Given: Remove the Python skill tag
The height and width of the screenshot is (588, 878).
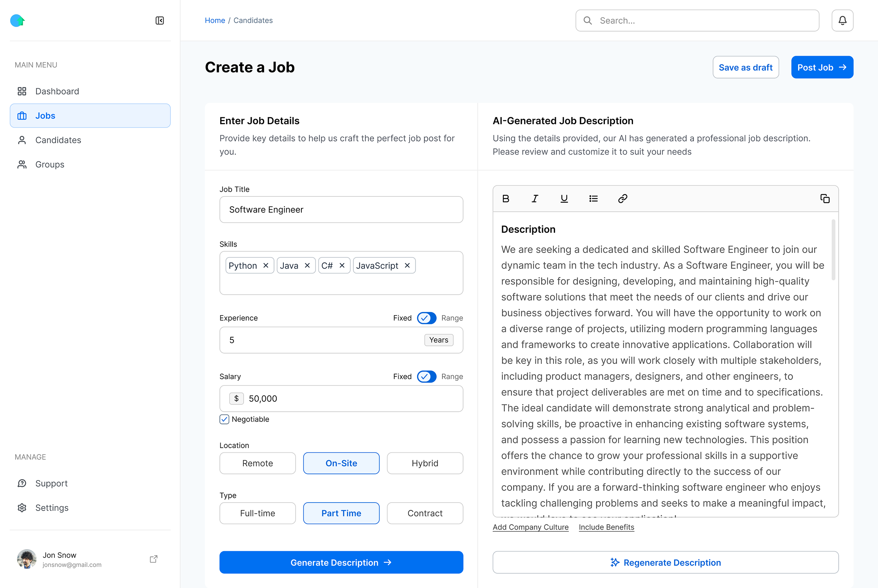Looking at the screenshot, I should coord(265,265).
